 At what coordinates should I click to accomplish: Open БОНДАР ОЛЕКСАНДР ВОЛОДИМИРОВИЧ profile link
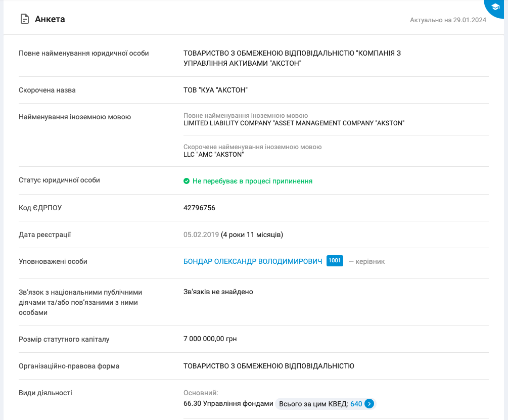(x=253, y=261)
